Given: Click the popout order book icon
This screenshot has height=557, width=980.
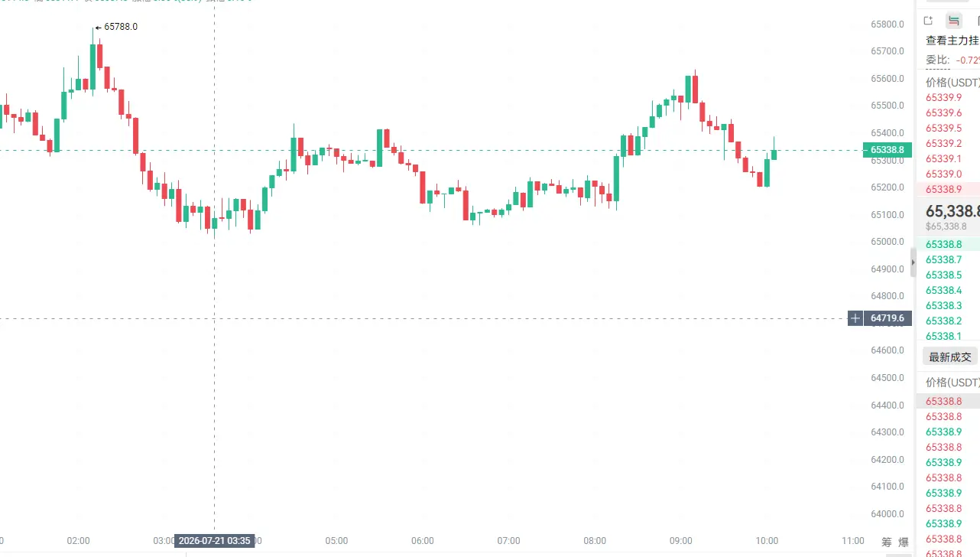Looking at the screenshot, I should pos(928,21).
